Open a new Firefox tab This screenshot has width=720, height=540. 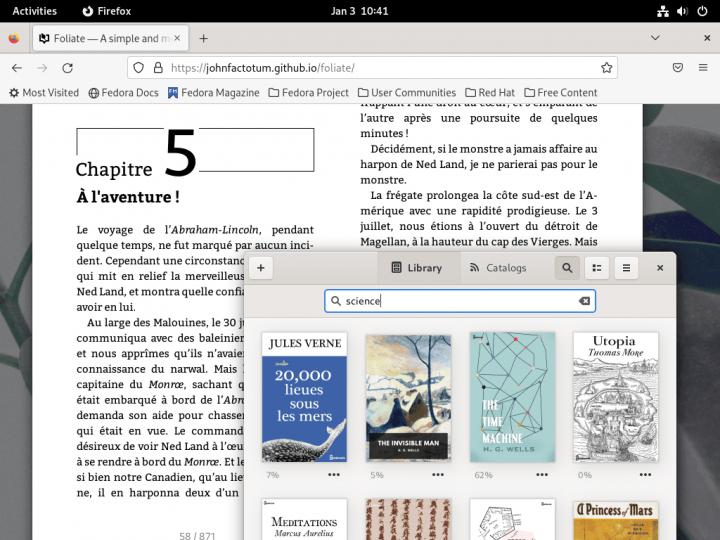[203, 38]
